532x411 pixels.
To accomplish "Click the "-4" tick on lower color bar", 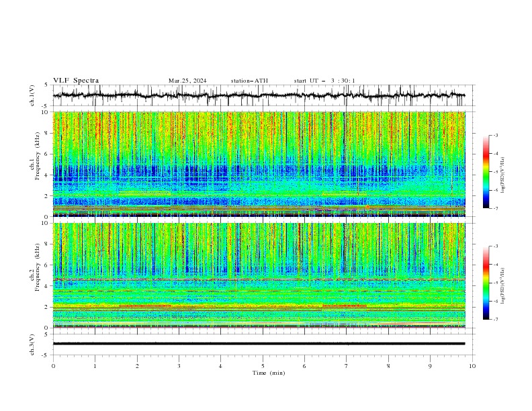I will (x=496, y=265).
